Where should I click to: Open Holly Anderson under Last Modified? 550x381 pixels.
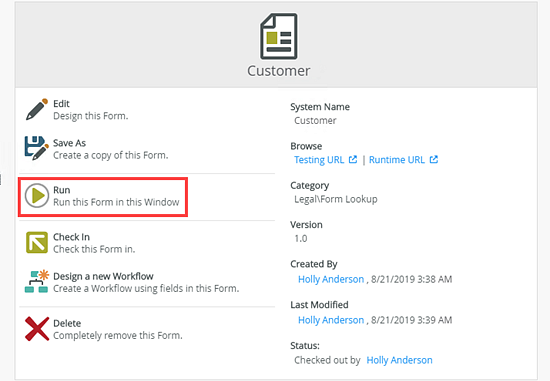331,320
